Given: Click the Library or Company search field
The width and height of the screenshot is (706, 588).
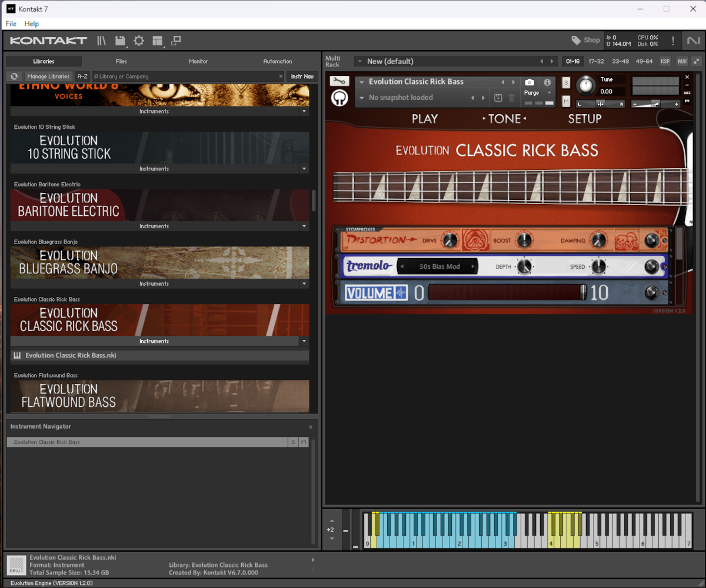Looking at the screenshot, I should click(x=188, y=76).
